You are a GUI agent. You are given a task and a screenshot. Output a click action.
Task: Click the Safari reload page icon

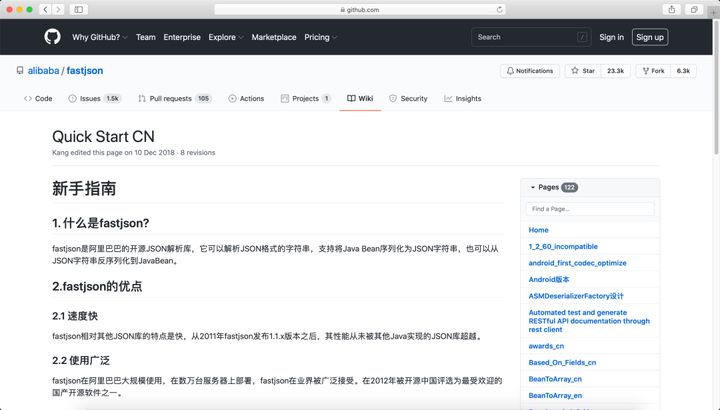[500, 9]
